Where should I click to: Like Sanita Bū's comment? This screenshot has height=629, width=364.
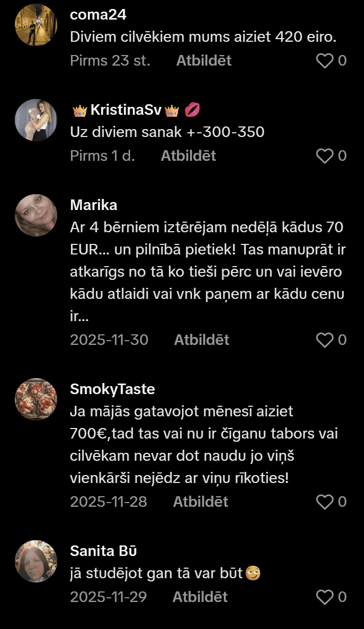(324, 597)
